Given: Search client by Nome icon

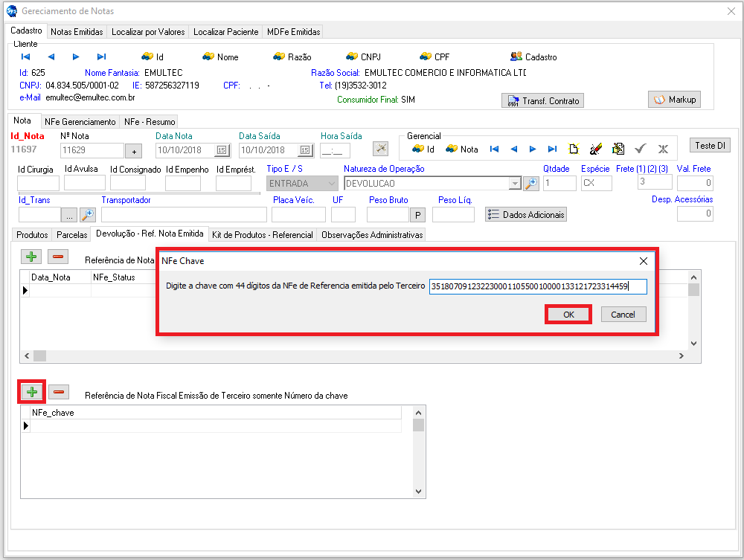Looking at the screenshot, I should click(x=208, y=57).
